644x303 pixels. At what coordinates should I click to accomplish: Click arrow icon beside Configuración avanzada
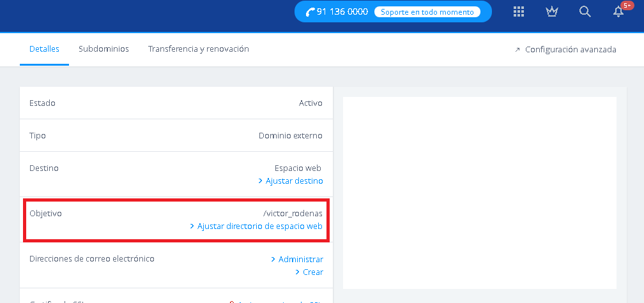[517, 50]
